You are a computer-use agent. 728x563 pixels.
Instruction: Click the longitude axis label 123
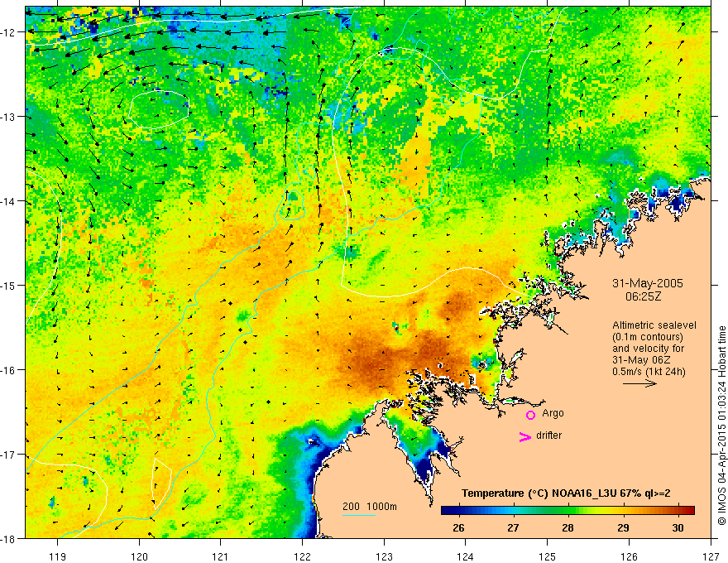click(x=385, y=556)
